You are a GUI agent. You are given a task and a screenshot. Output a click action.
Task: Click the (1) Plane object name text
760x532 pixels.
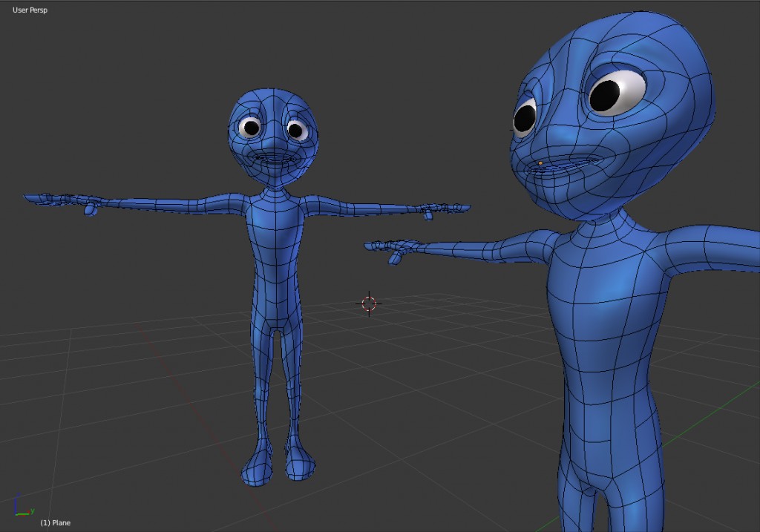(x=57, y=522)
